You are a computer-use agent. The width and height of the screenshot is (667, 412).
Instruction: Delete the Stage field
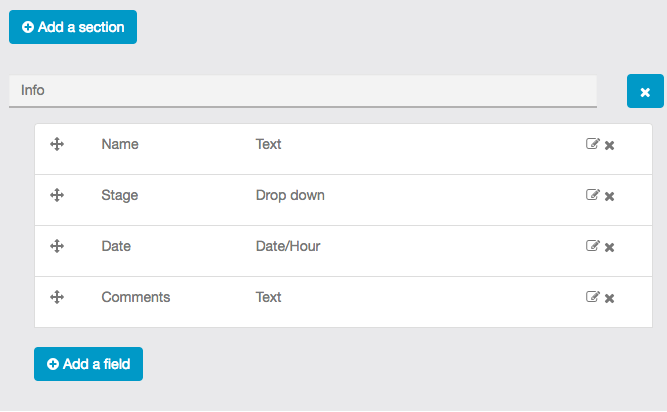tap(610, 196)
